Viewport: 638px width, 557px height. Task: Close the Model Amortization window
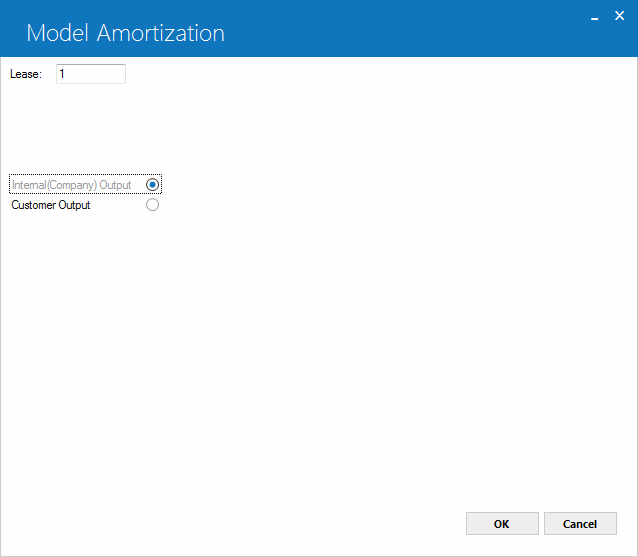pyautogui.click(x=619, y=16)
